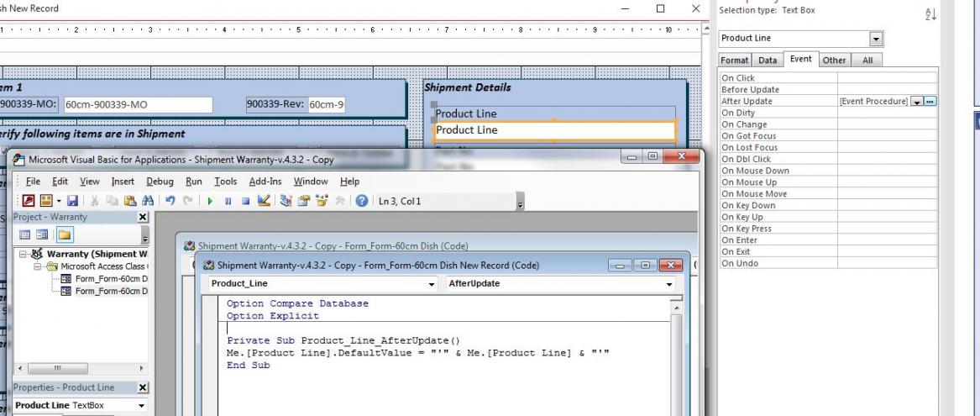Viewport: 980px width, 416px height.
Task: Switch to Data tab in Property Sheet
Action: (x=768, y=60)
